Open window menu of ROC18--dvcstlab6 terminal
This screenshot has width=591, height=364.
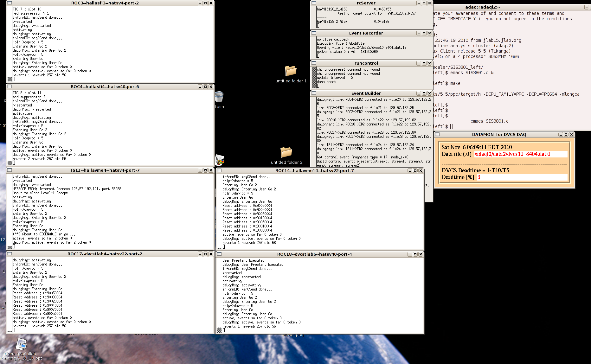coord(219,254)
